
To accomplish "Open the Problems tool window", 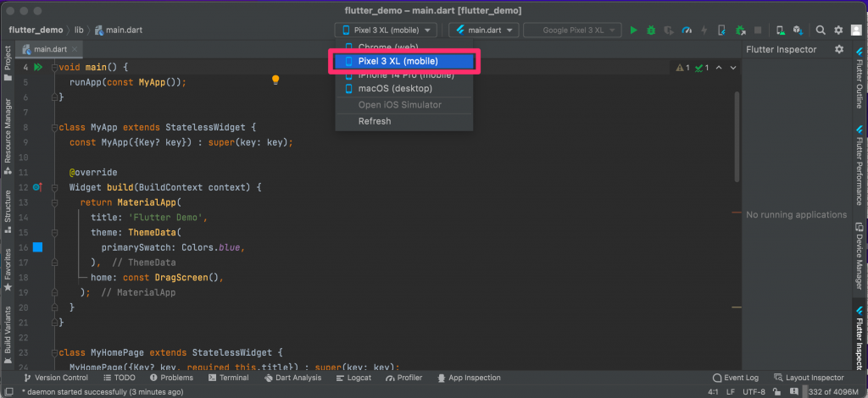I will (x=171, y=378).
